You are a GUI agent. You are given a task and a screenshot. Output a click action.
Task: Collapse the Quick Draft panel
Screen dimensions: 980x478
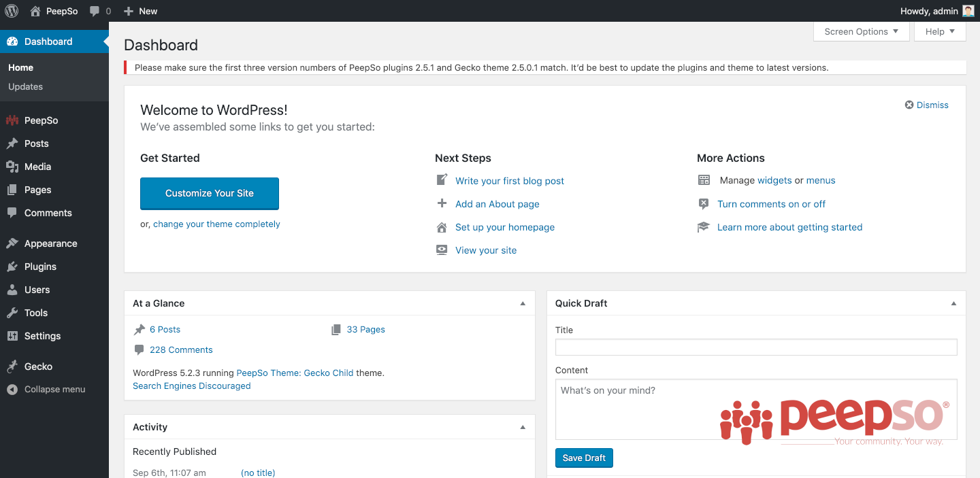(x=953, y=303)
